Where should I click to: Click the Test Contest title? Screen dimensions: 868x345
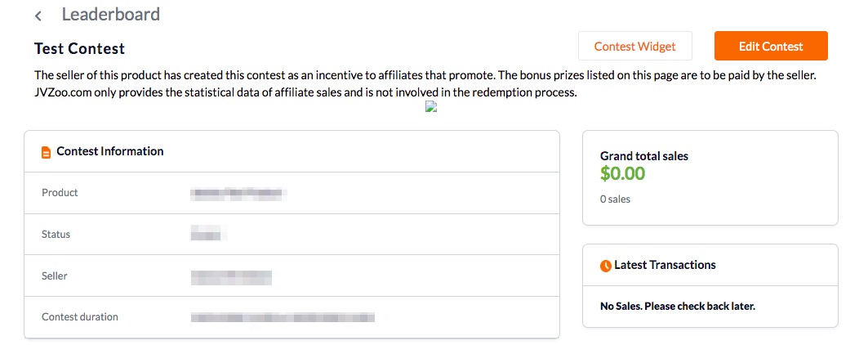click(80, 49)
